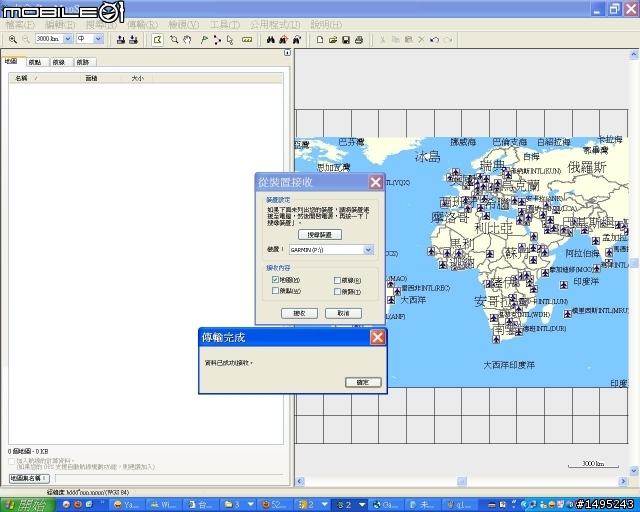Click the 大小 size column header
This screenshot has width=640, height=512.
point(137,78)
